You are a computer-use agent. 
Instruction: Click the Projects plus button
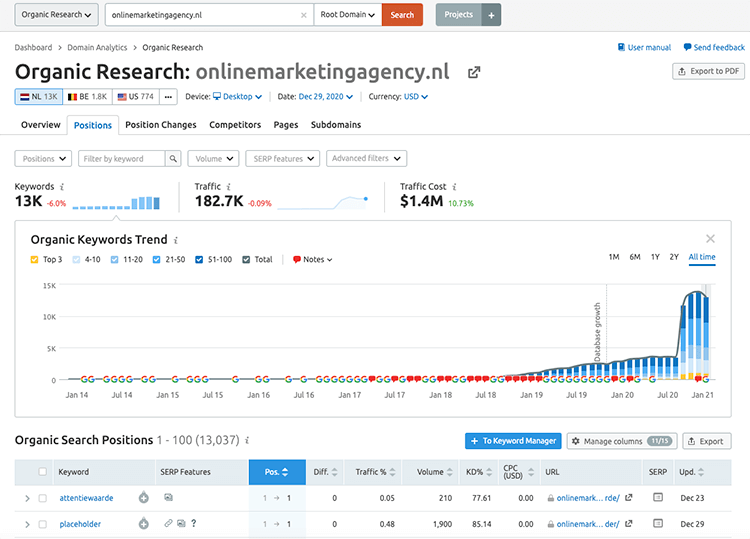click(x=491, y=15)
